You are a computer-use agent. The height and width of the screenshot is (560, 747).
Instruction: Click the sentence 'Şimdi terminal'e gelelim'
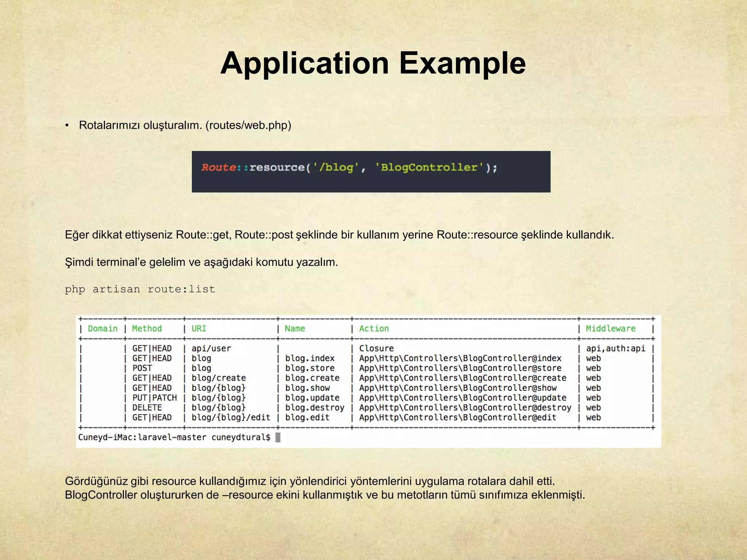click(x=201, y=262)
